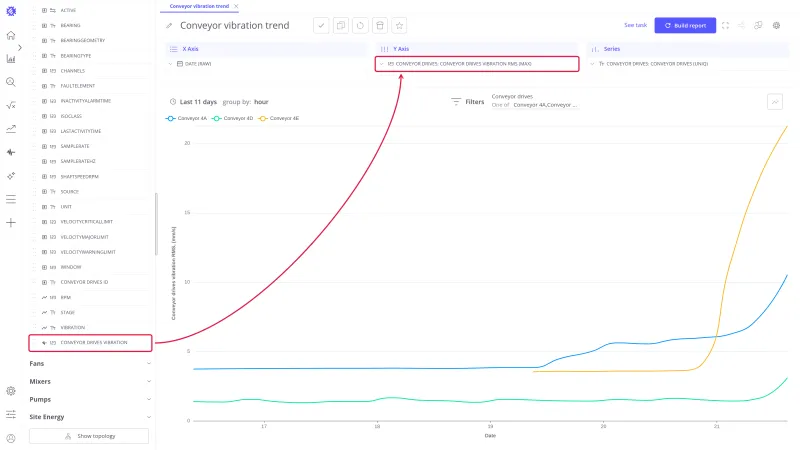Close the Conveyor vibration trend tab
Screen dimensions: 800x450
click(236, 6)
